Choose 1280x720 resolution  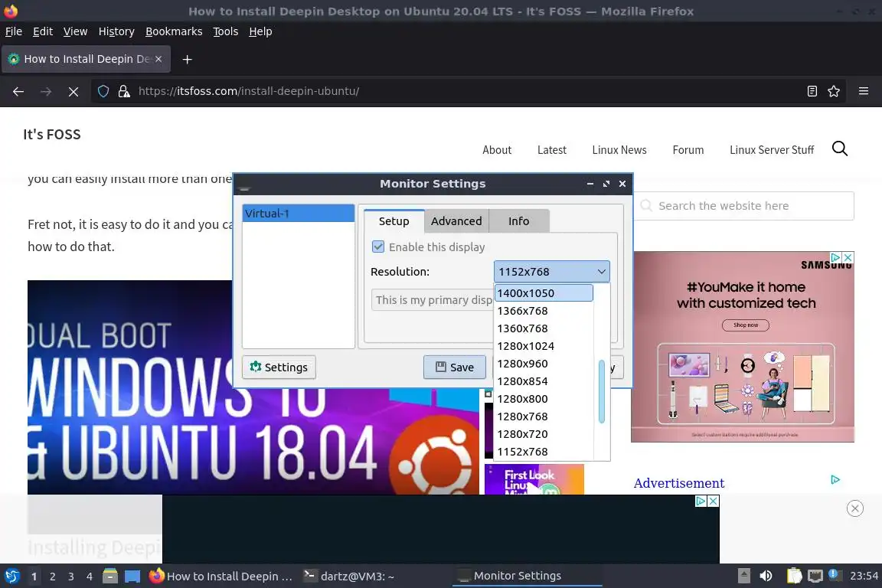tap(544, 434)
